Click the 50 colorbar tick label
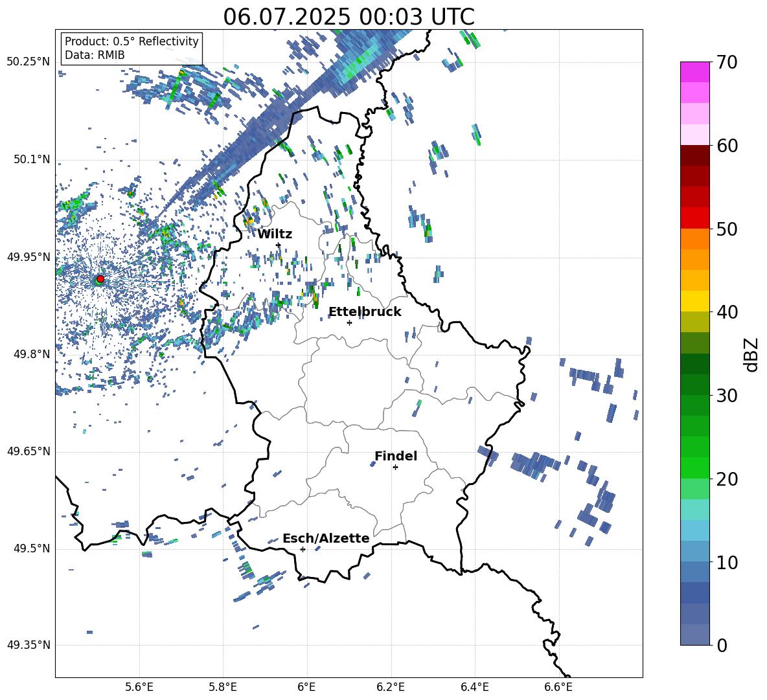 (x=727, y=229)
